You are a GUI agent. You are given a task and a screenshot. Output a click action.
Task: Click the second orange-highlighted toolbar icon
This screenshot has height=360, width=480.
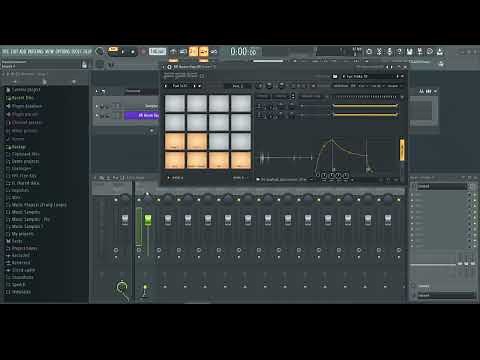click(x=203, y=51)
